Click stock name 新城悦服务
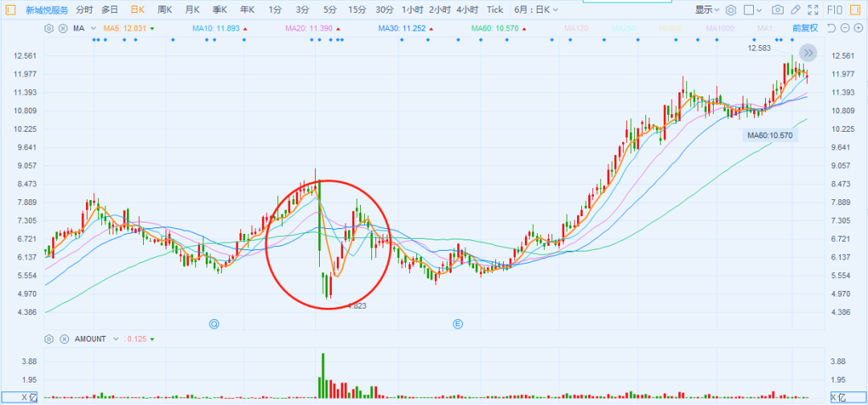868x405 pixels. click(x=47, y=10)
